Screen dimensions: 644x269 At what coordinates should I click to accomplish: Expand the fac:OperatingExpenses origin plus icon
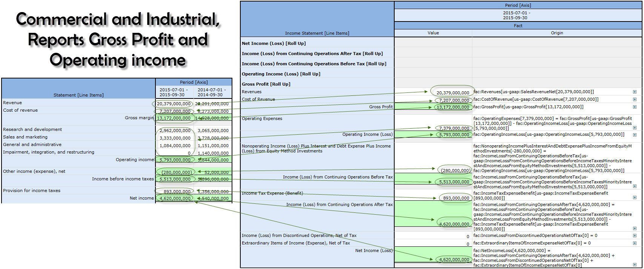[635, 128]
